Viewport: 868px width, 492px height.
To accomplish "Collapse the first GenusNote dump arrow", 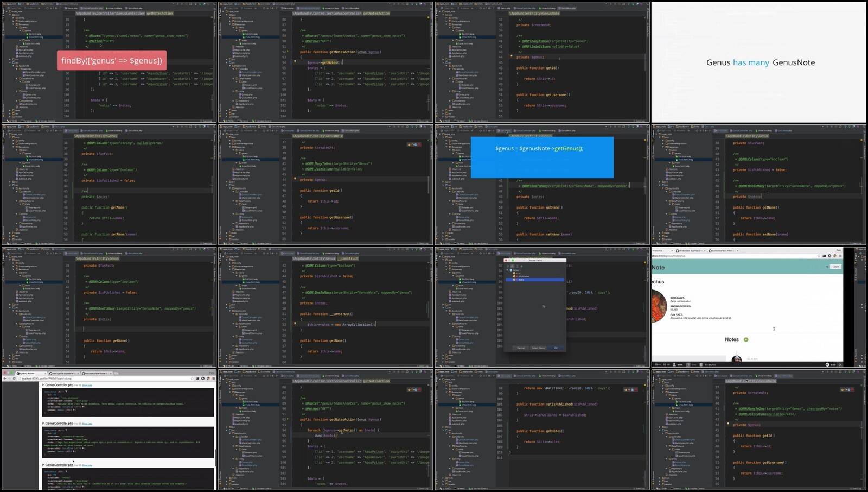I will pos(66,392).
